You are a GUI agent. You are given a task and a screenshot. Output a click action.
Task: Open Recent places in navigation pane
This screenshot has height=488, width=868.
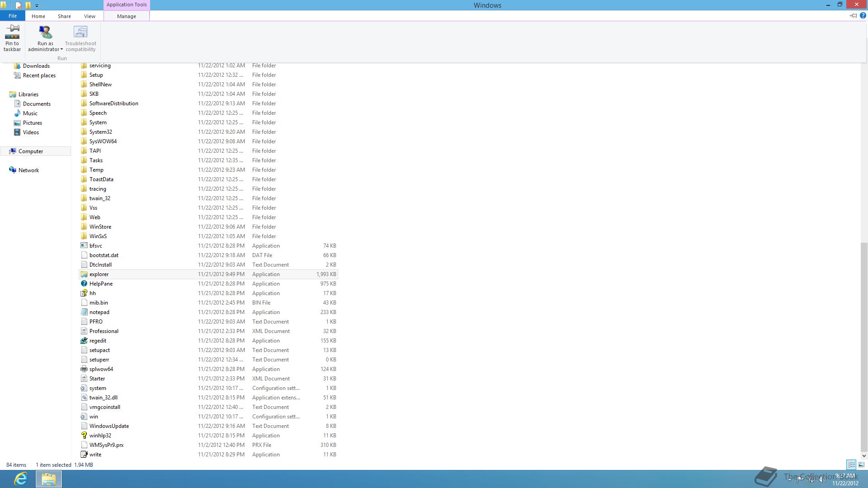point(39,75)
